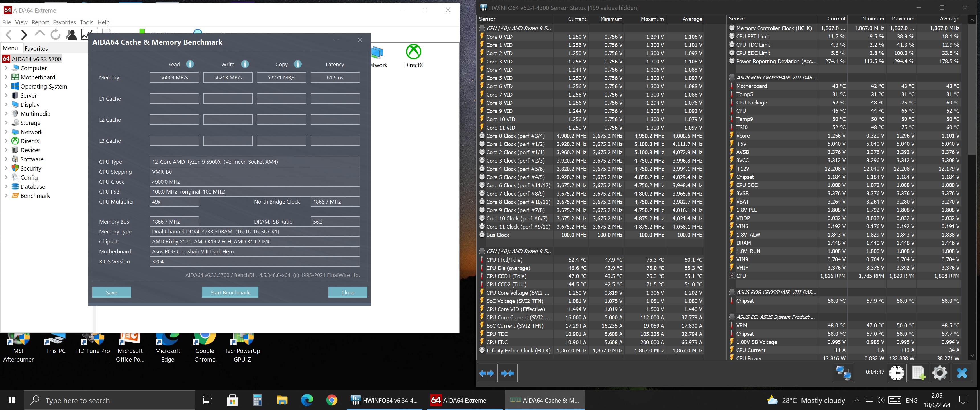980x410 pixels.
Task: Expand the Storage tree node
Action: tap(6, 123)
